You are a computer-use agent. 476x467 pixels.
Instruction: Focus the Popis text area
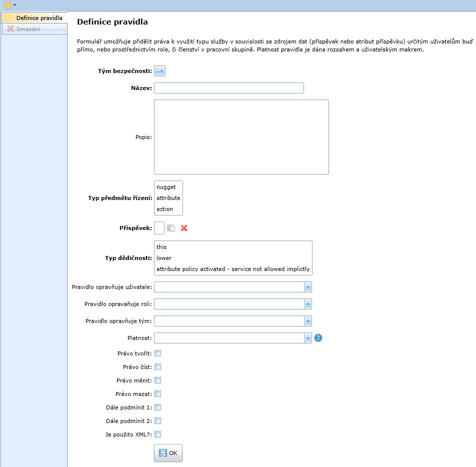pos(241,136)
